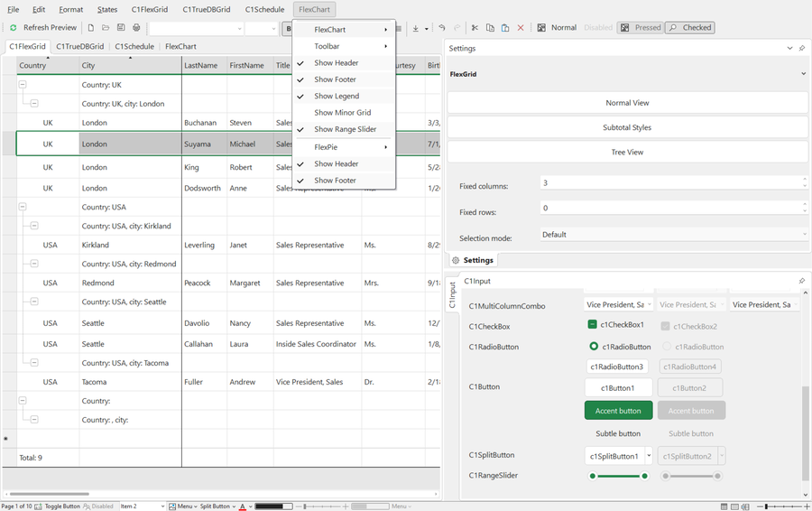Click the Refresh Preview toolbar button

(x=43, y=27)
